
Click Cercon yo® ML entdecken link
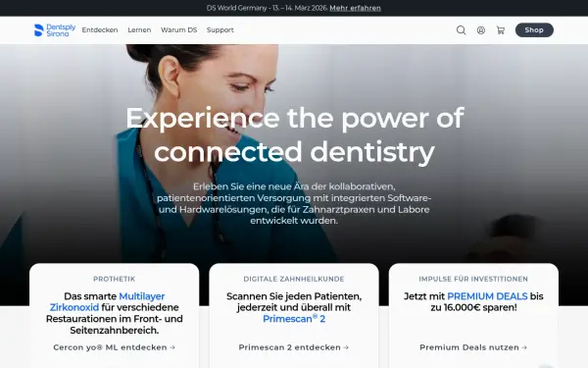point(114,347)
